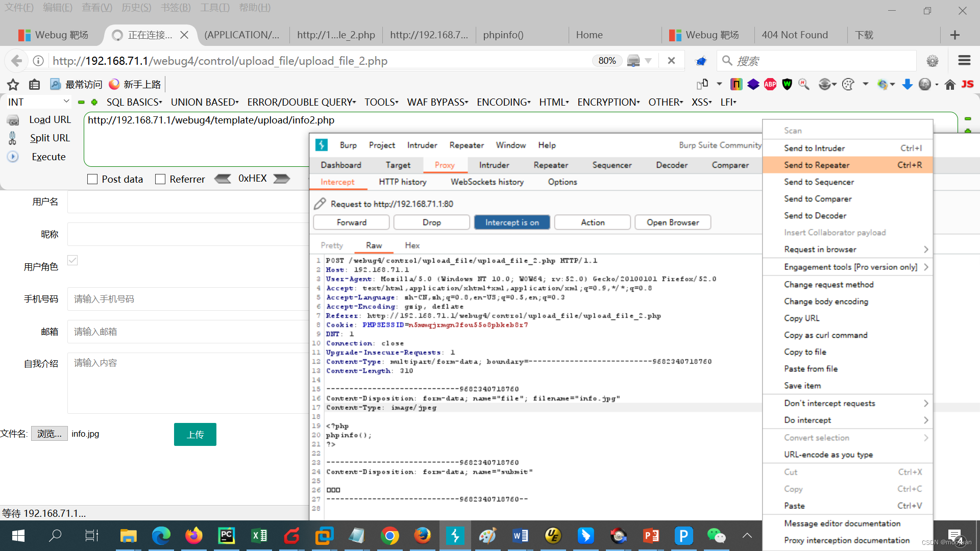Enable the Post data checkbox
The height and width of the screenshot is (551, 980).
pos(92,179)
